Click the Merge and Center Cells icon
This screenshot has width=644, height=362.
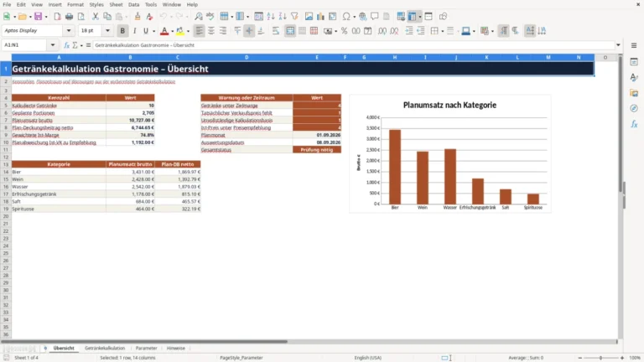pyautogui.click(x=290, y=31)
